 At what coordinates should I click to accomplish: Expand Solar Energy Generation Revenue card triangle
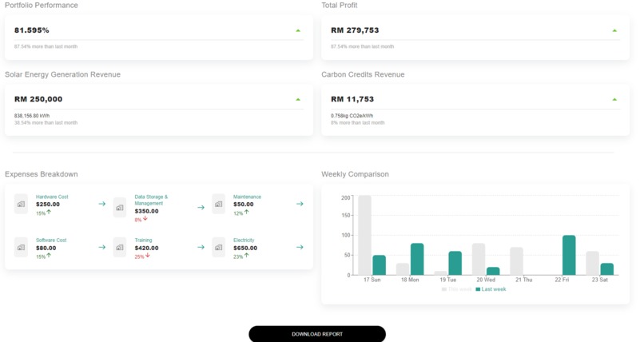tap(298, 99)
